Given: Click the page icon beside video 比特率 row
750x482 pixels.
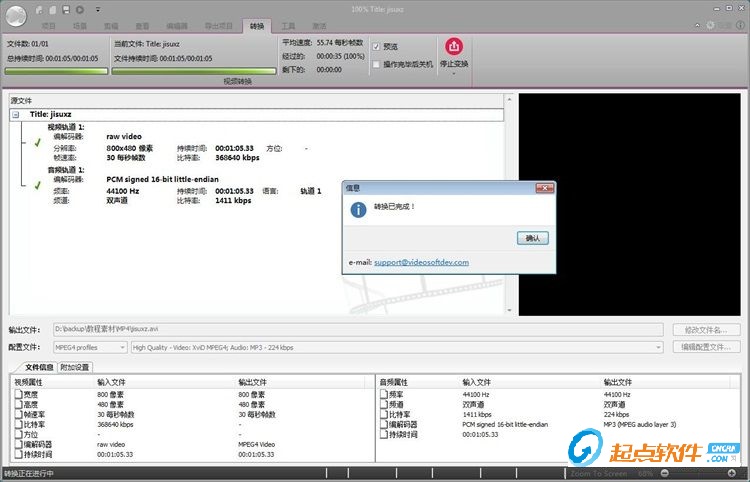Looking at the screenshot, I should (18, 425).
